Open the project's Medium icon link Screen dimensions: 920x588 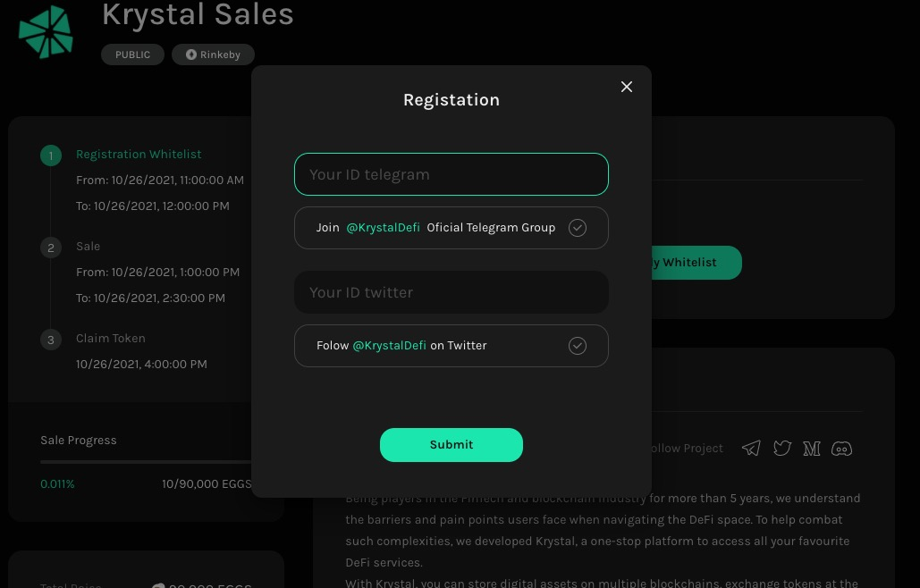coord(812,449)
